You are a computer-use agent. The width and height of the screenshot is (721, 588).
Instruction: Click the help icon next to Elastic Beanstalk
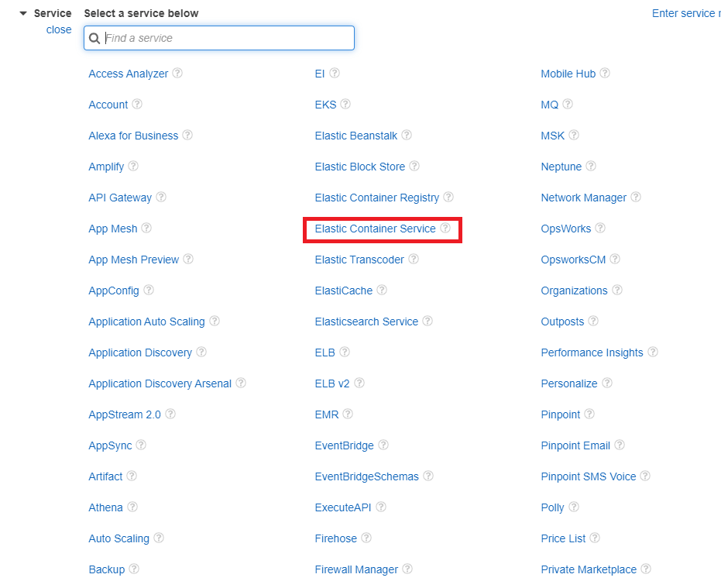point(407,136)
